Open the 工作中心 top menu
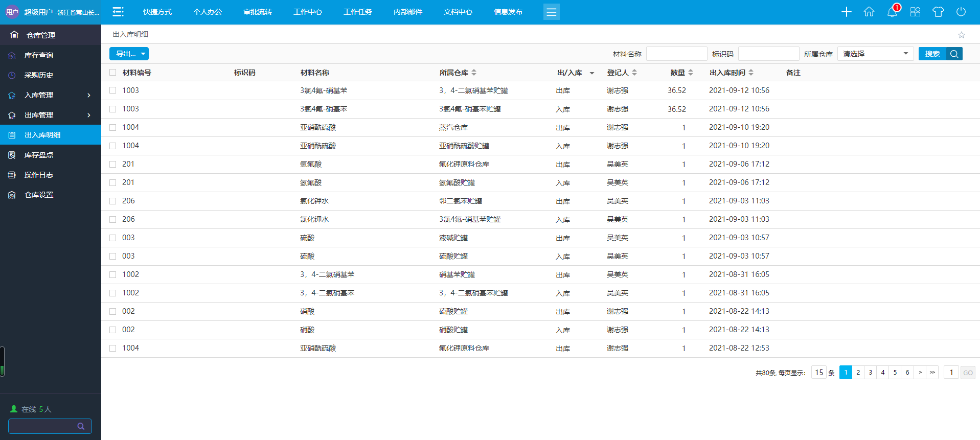 308,12
